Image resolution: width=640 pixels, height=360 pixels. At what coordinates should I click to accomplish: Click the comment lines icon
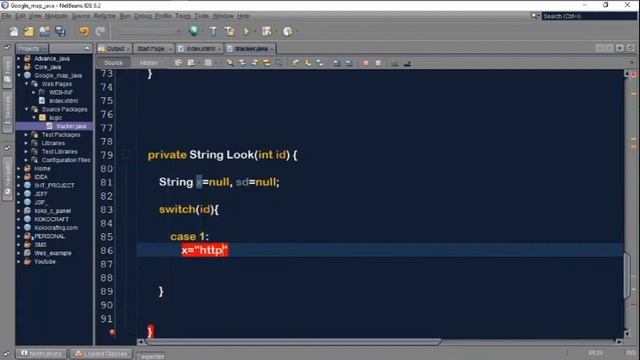[x=395, y=63]
